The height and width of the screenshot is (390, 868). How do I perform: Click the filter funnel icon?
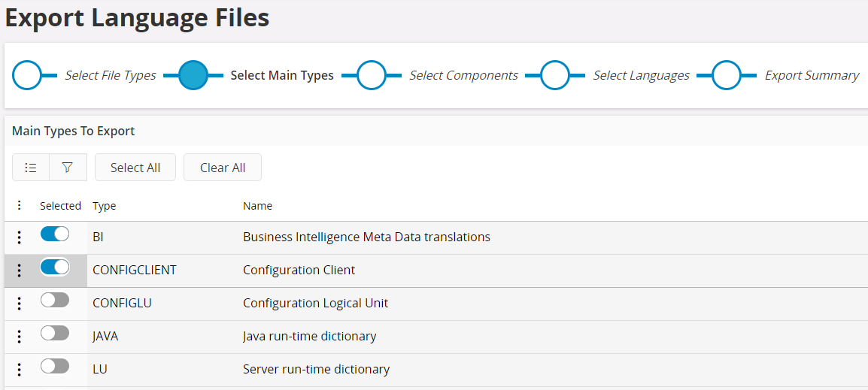pos(68,168)
